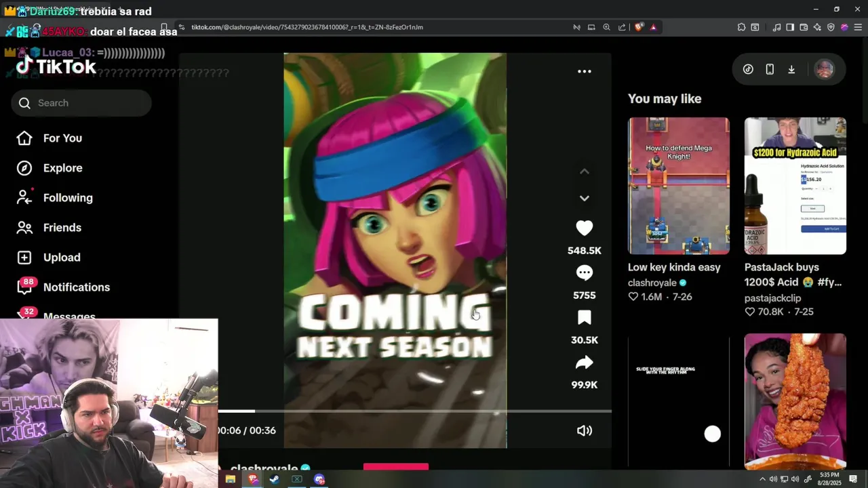Open Steam from taskbar
This screenshot has height=488, width=868.
tap(274, 479)
